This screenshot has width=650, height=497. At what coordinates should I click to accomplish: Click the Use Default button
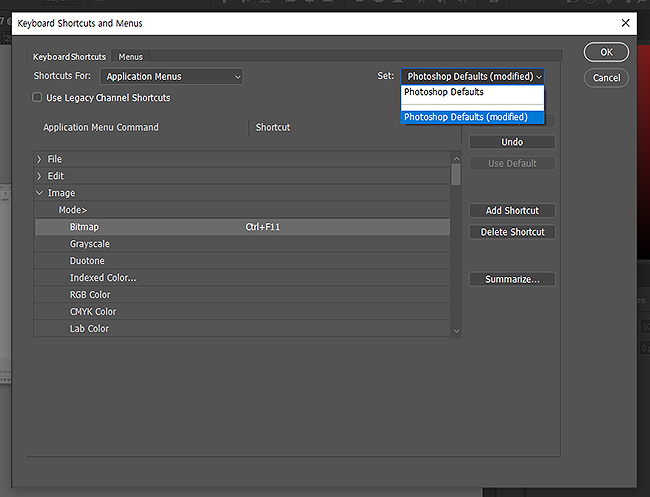pos(512,164)
